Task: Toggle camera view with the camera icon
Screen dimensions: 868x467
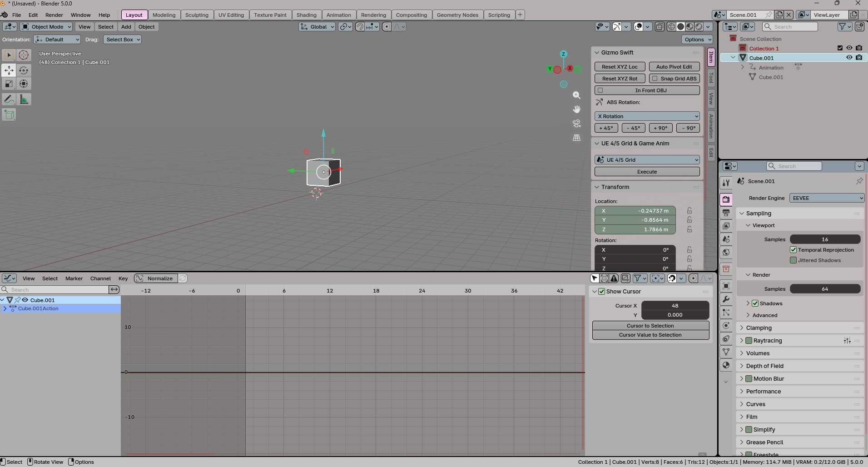Action: 576,123
